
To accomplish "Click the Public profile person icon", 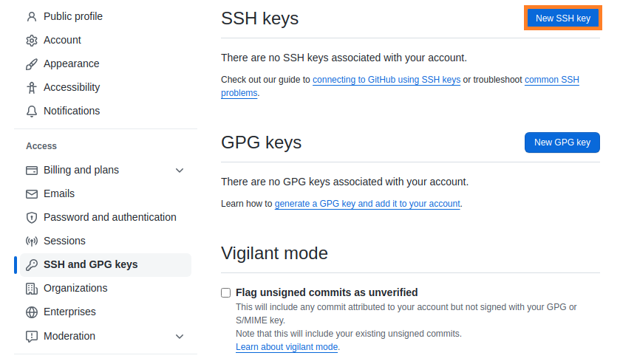I will coord(31,16).
